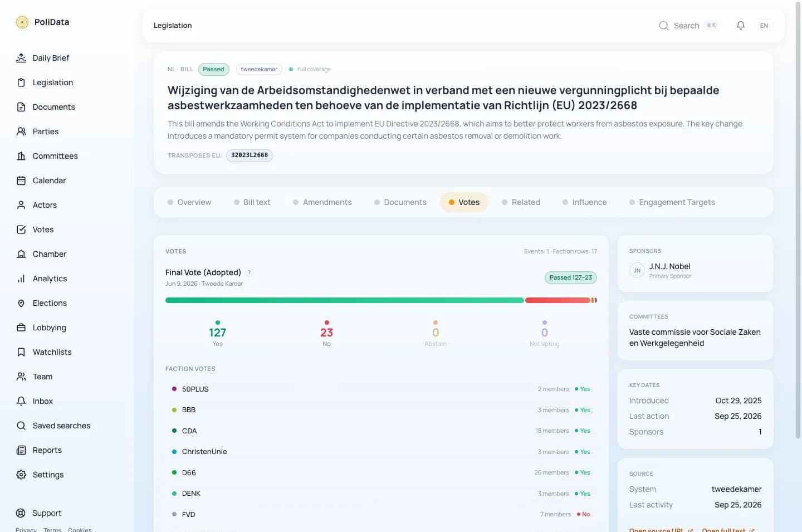Click the Search magnifier icon in header
The height and width of the screenshot is (532, 802).
[x=664, y=26]
